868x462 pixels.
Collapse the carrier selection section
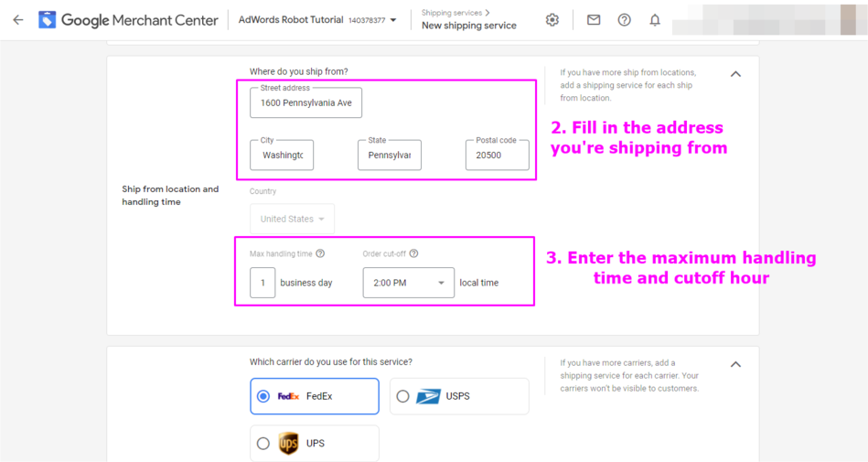tap(735, 364)
